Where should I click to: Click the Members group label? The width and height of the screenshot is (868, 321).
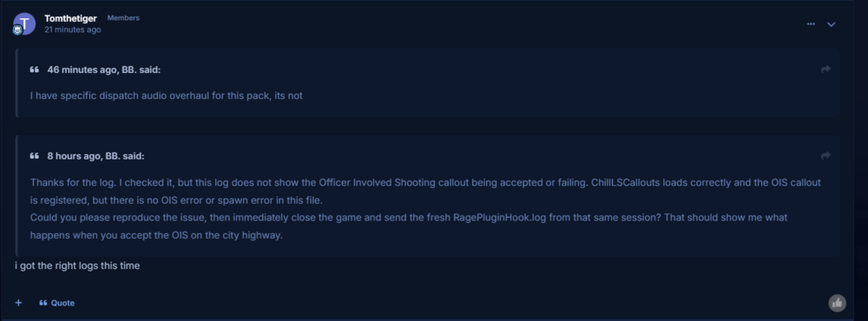123,17
